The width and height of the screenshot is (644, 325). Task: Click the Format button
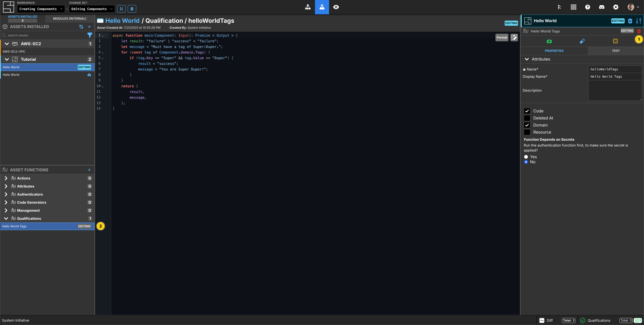[502, 37]
